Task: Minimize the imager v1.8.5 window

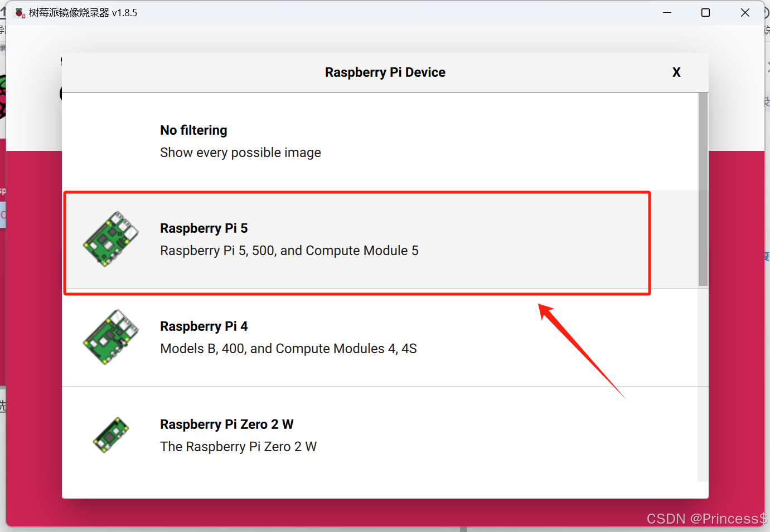Action: click(x=667, y=12)
